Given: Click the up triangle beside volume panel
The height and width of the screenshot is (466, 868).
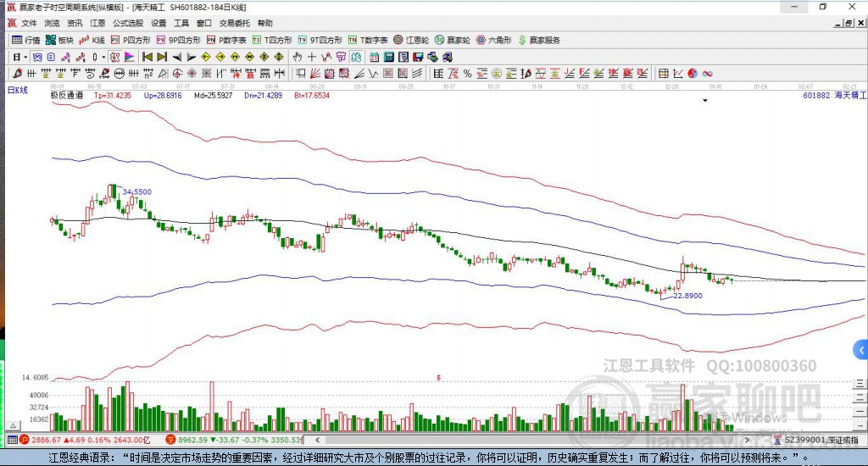Looking at the screenshot, I should coord(14,426).
